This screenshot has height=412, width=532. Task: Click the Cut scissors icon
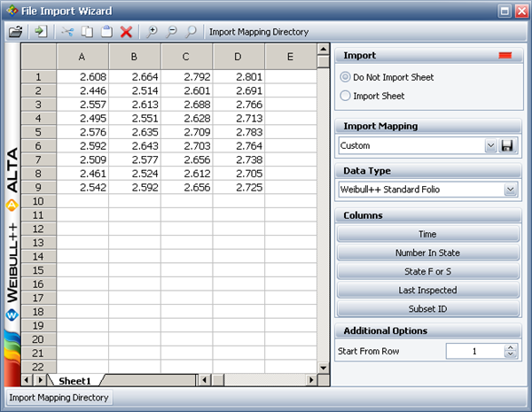[68, 32]
